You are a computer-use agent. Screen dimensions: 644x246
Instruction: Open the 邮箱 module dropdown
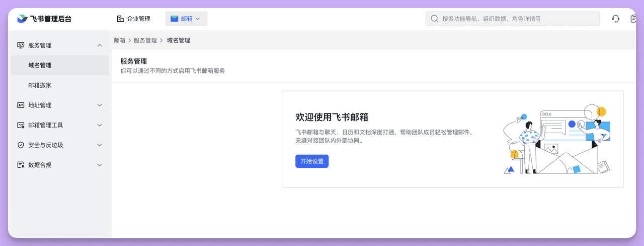[186, 19]
